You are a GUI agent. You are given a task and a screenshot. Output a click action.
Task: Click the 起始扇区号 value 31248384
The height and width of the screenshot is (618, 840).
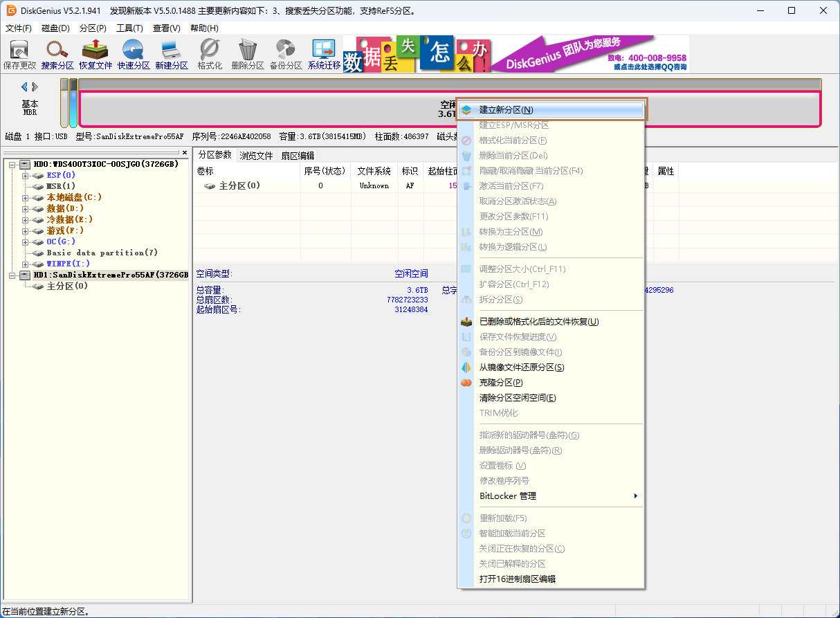tap(411, 309)
